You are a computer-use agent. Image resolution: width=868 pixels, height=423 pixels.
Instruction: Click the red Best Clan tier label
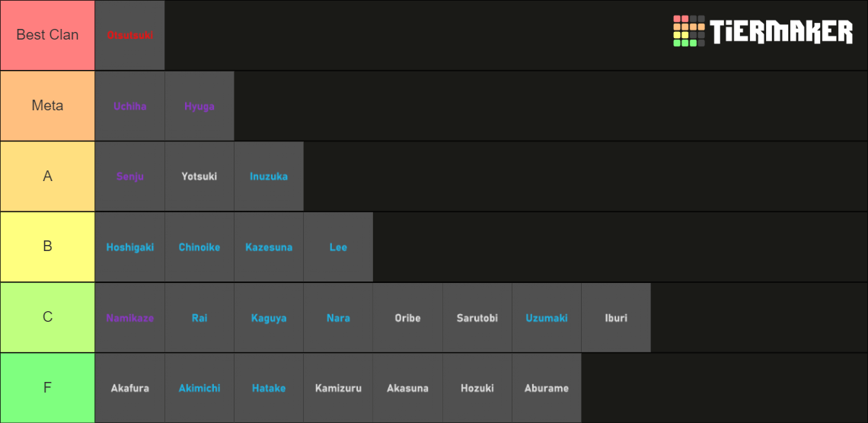(47, 35)
